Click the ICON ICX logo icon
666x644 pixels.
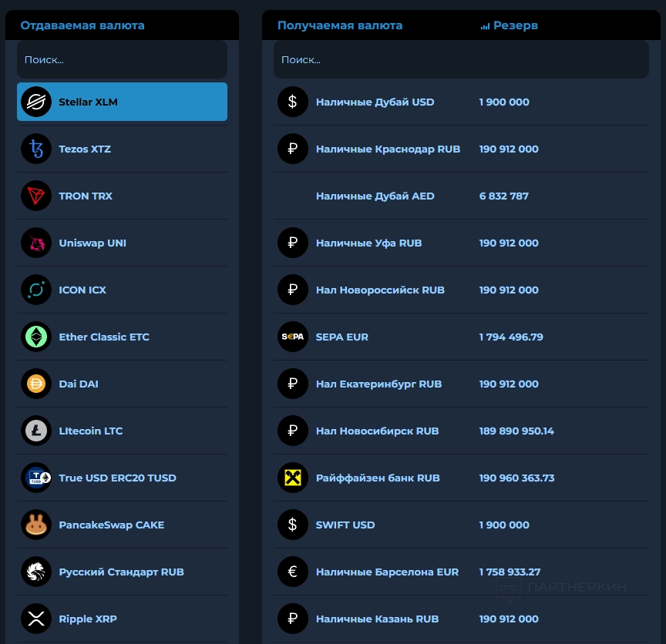[36, 290]
